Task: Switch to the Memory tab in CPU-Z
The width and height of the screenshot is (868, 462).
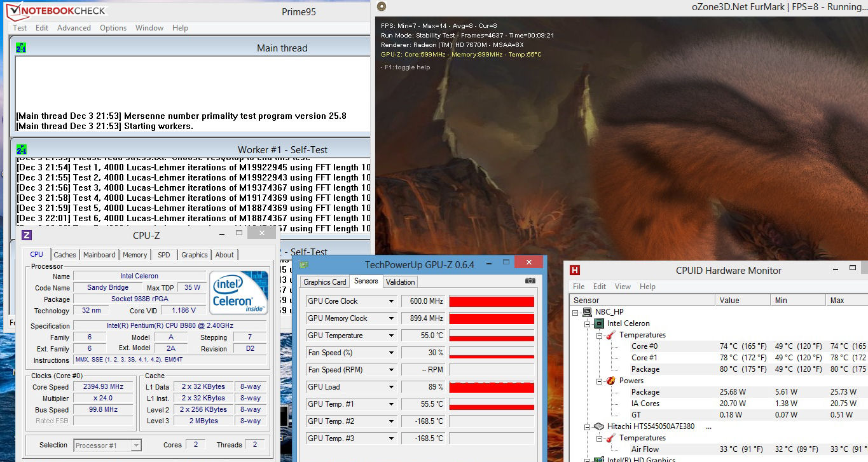Action: pos(135,255)
